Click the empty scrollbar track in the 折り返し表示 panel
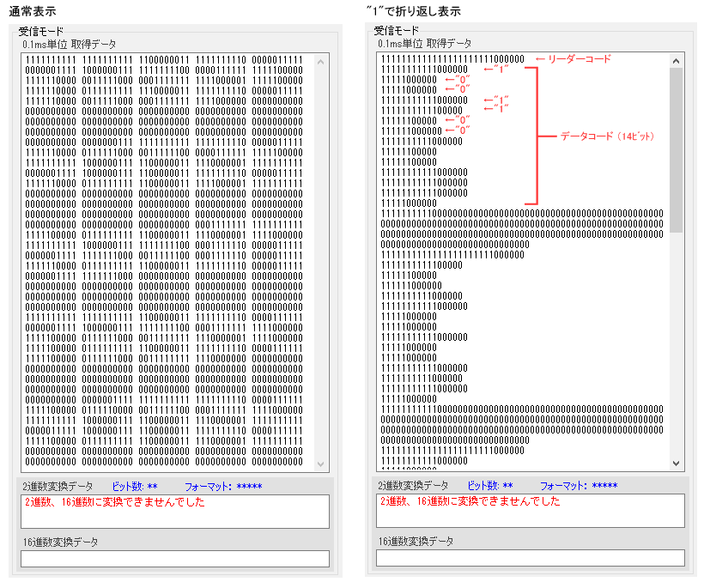Image resolution: width=704 pixels, height=588 pixels. 677,343
